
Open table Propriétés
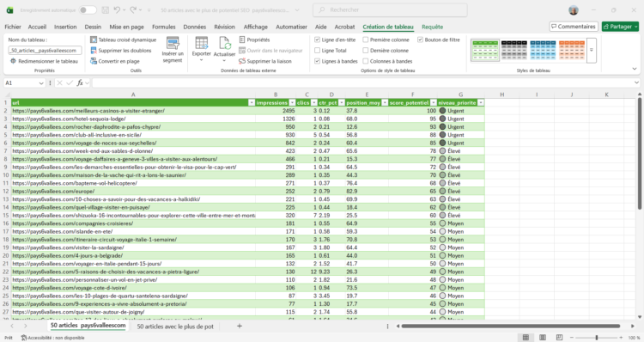254,40
